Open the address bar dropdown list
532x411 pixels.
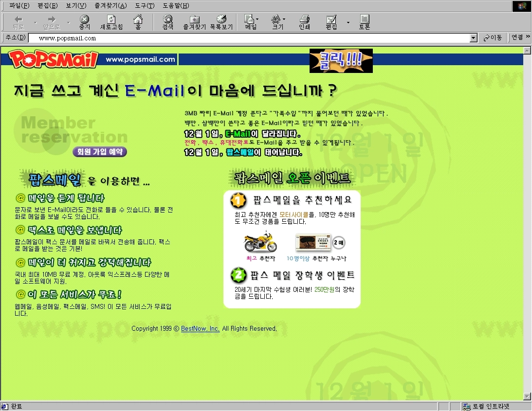click(474, 38)
